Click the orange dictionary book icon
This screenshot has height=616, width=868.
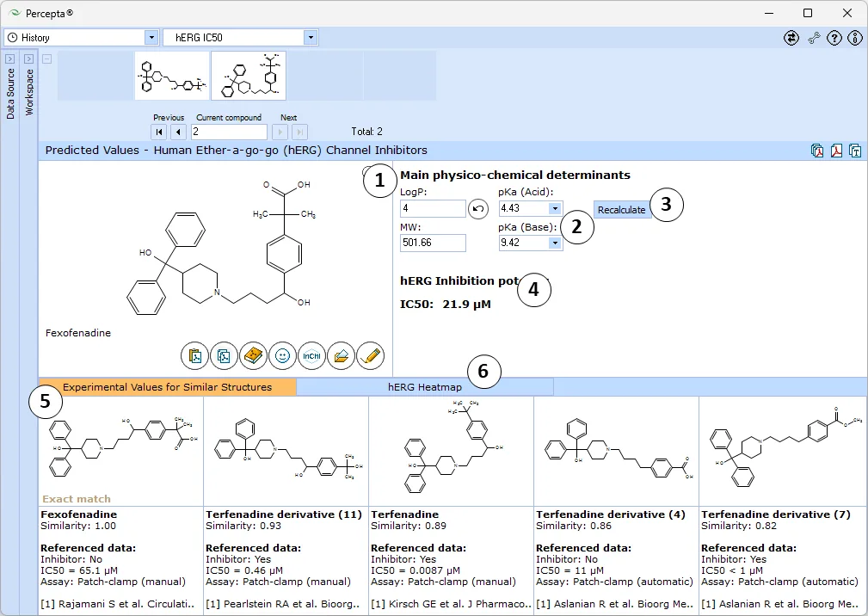pos(253,356)
